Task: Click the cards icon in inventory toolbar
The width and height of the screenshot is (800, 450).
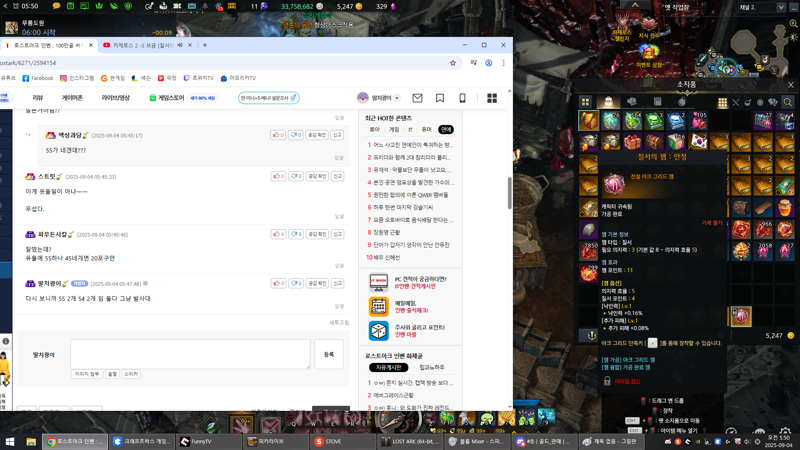Action: click(773, 103)
